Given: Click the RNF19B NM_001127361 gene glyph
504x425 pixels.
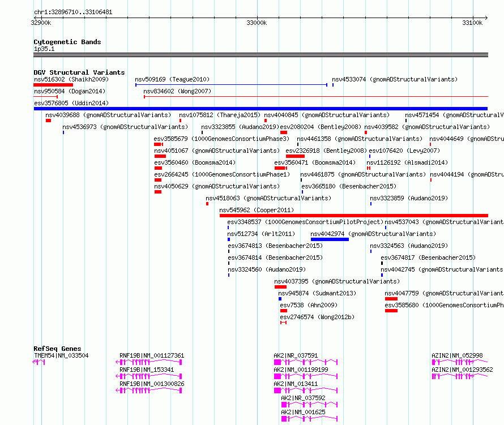Looking at the screenshot, I should click(x=149, y=362).
